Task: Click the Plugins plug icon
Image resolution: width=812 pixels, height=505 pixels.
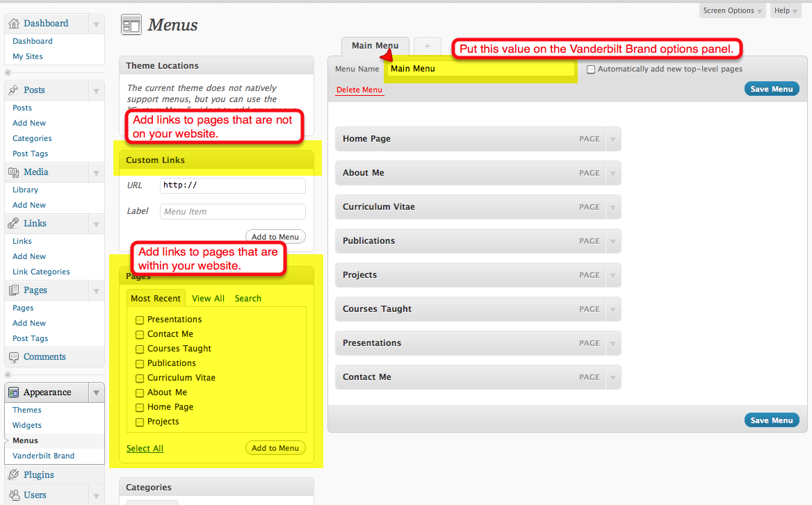Action: click(14, 475)
